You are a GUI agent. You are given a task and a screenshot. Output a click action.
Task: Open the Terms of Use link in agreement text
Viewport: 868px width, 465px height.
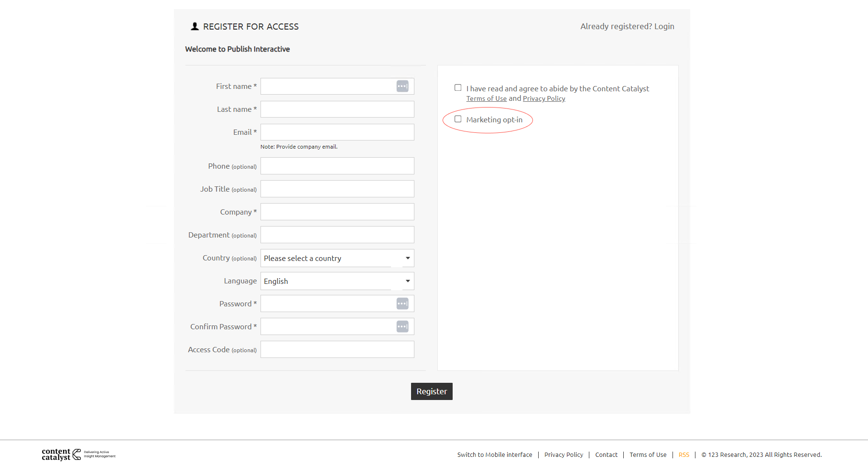click(486, 98)
